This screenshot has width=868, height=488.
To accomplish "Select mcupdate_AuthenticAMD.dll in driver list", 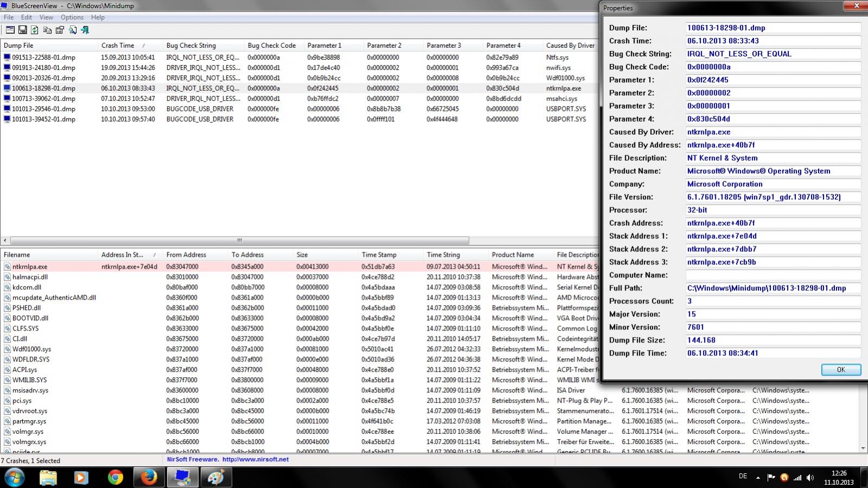I will click(54, 297).
